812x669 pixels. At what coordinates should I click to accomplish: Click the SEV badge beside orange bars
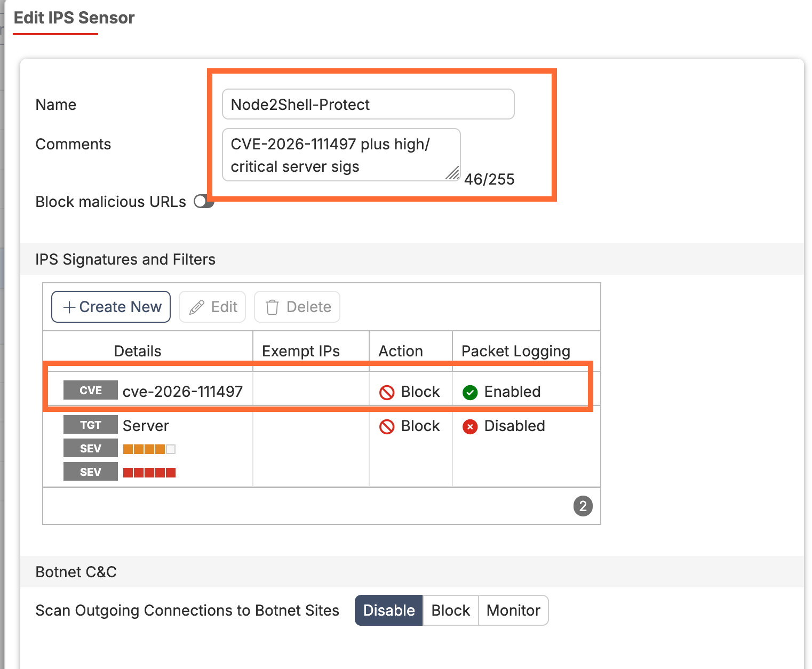pyautogui.click(x=91, y=448)
